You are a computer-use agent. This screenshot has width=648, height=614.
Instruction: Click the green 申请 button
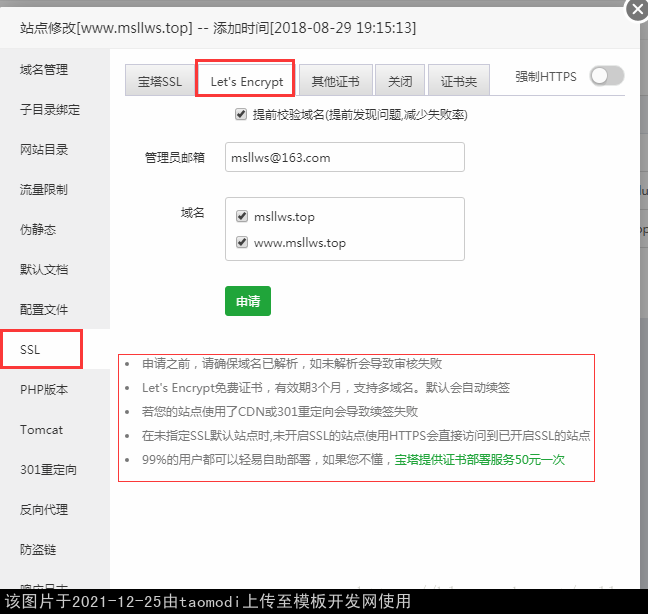247,301
